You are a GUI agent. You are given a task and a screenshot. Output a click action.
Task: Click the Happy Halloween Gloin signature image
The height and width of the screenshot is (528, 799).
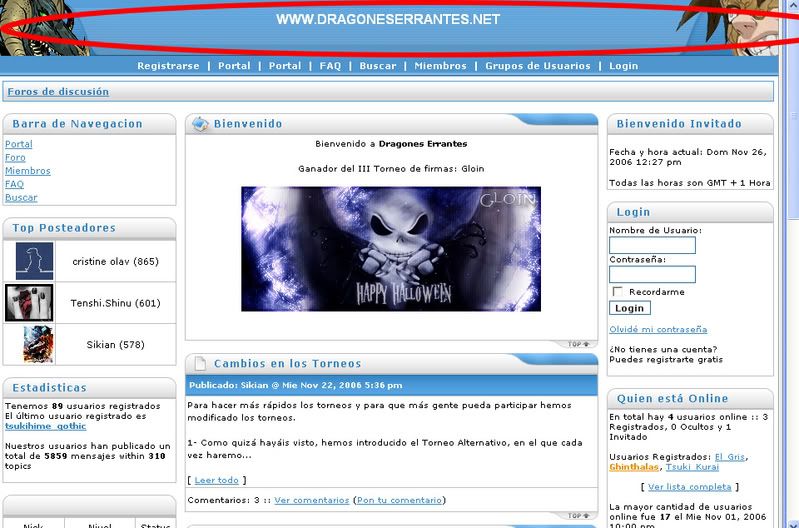[x=391, y=249]
